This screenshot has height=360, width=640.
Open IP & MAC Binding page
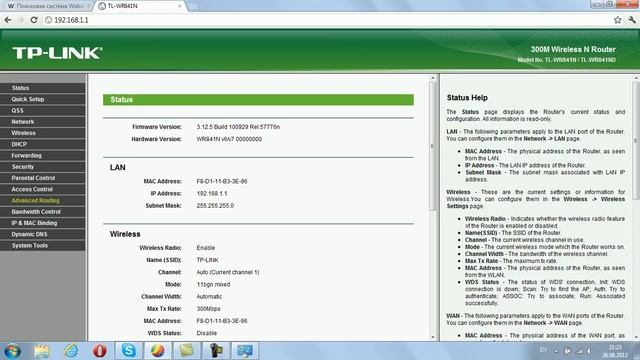[x=43, y=223]
